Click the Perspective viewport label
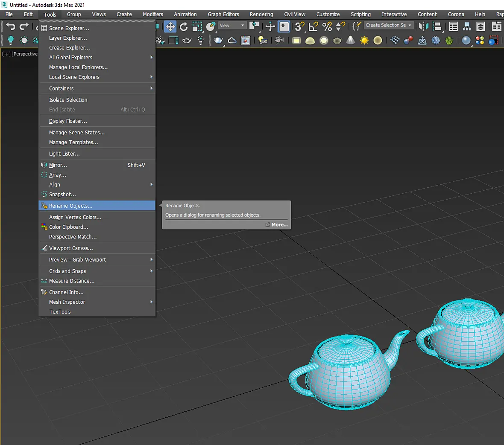The height and width of the screenshot is (445, 504). click(x=25, y=54)
